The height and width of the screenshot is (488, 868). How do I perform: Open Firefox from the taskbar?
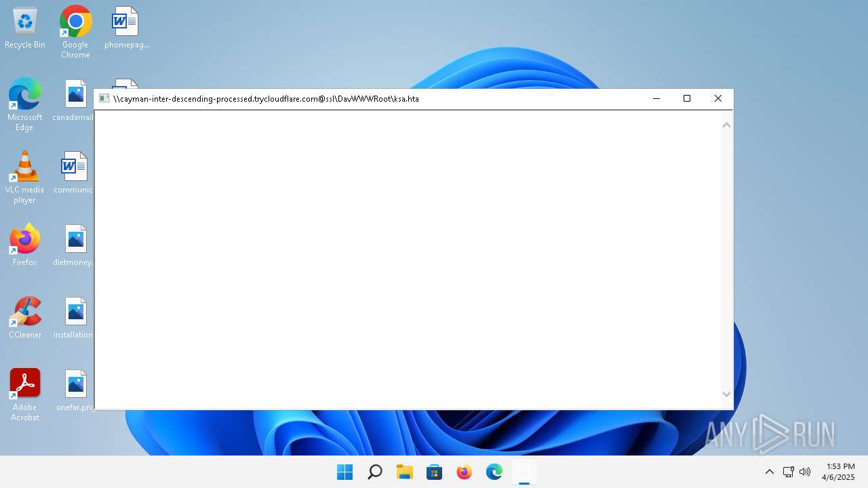tap(465, 472)
